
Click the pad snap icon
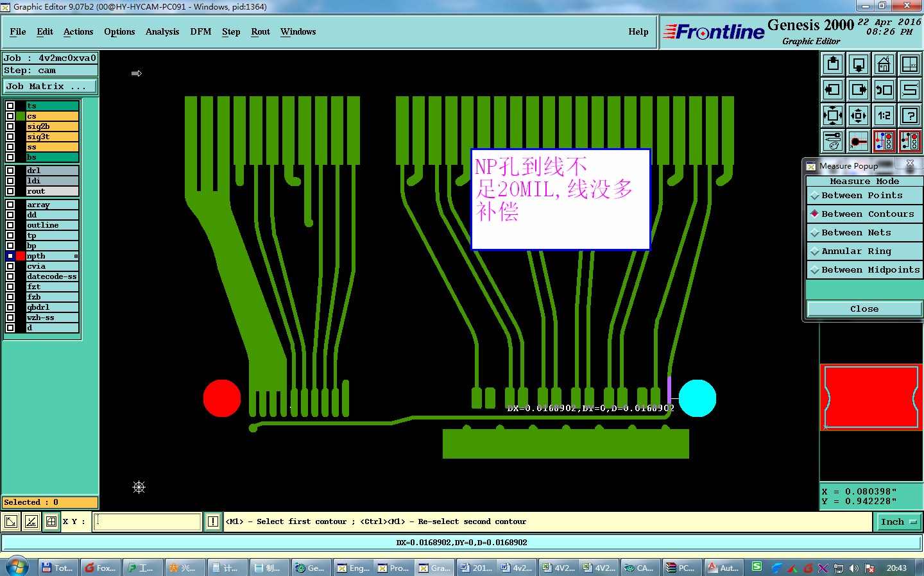point(859,141)
